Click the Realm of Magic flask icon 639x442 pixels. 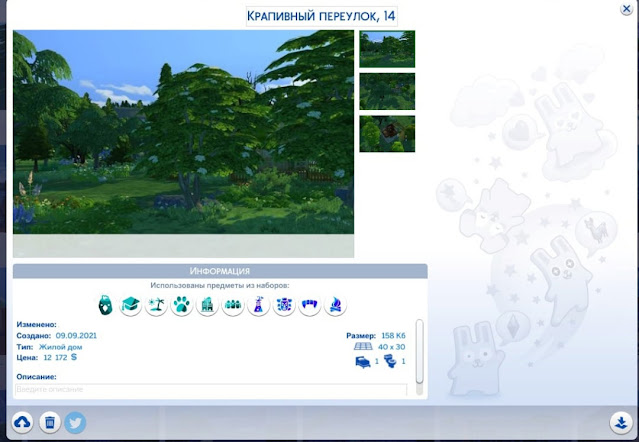click(259, 305)
